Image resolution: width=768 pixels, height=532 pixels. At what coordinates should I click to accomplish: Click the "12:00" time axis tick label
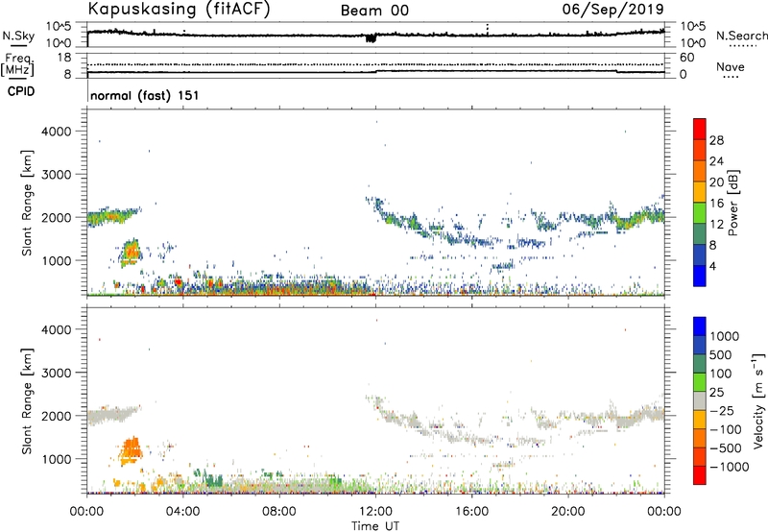click(x=375, y=512)
